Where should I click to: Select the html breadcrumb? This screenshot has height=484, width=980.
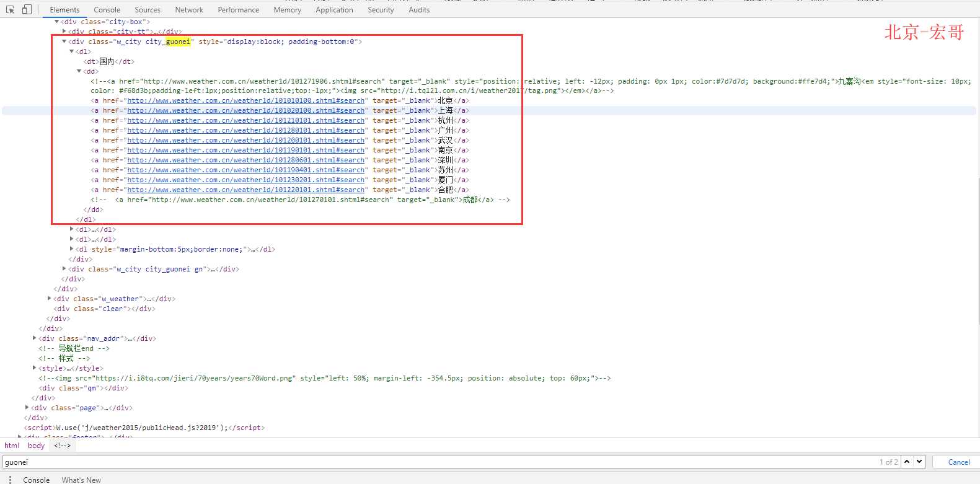12,446
